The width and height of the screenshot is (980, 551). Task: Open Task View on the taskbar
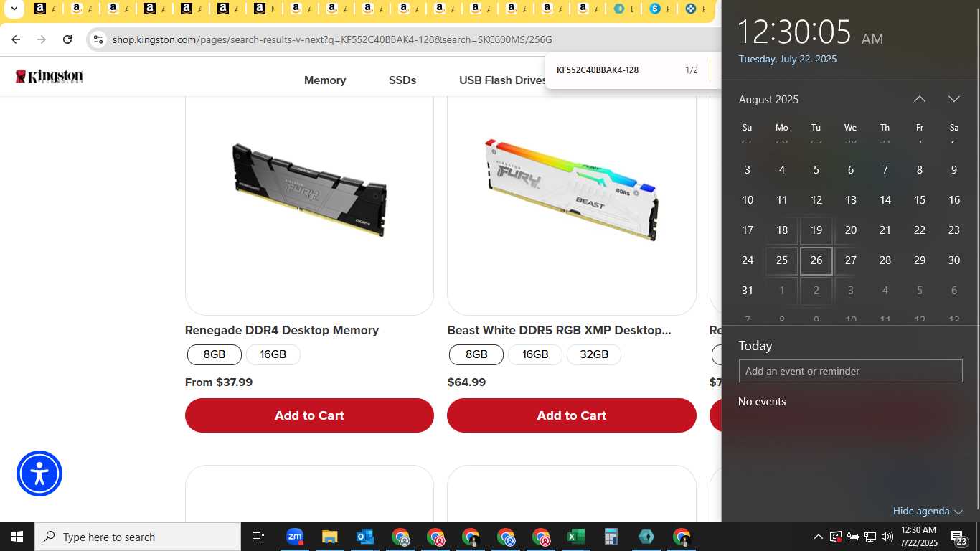pos(258,537)
